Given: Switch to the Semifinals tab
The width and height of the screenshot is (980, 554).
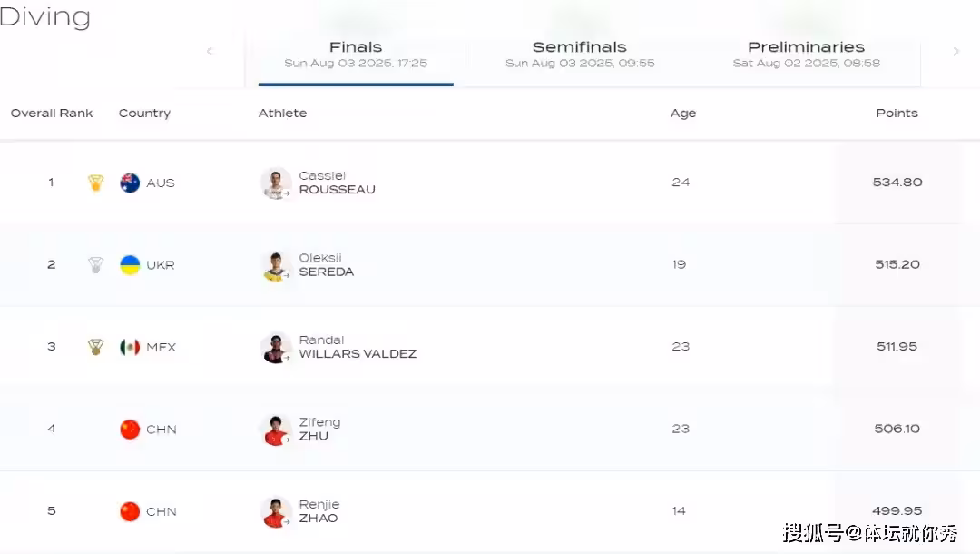Looking at the screenshot, I should [x=580, y=54].
